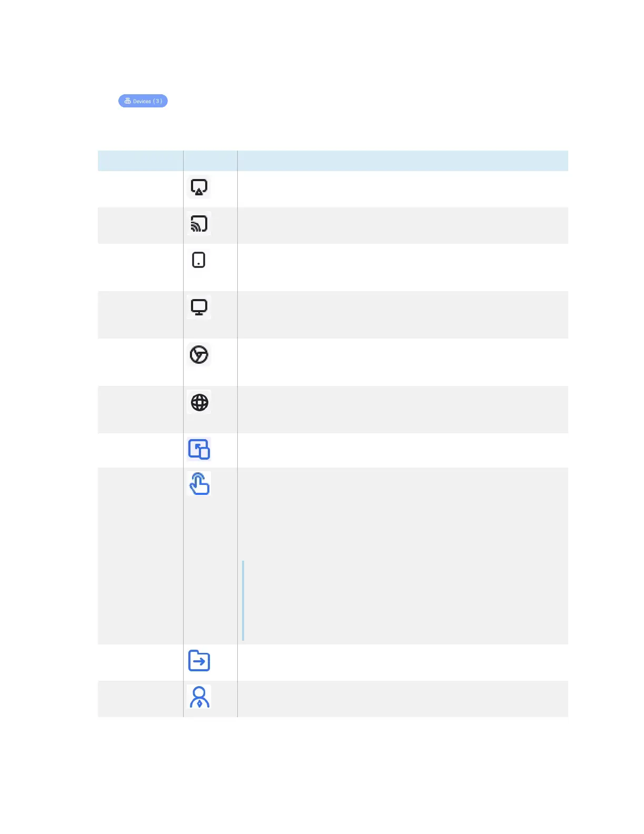Click the first column's blue header cell
The height and width of the screenshot is (834, 644).
[140, 161]
